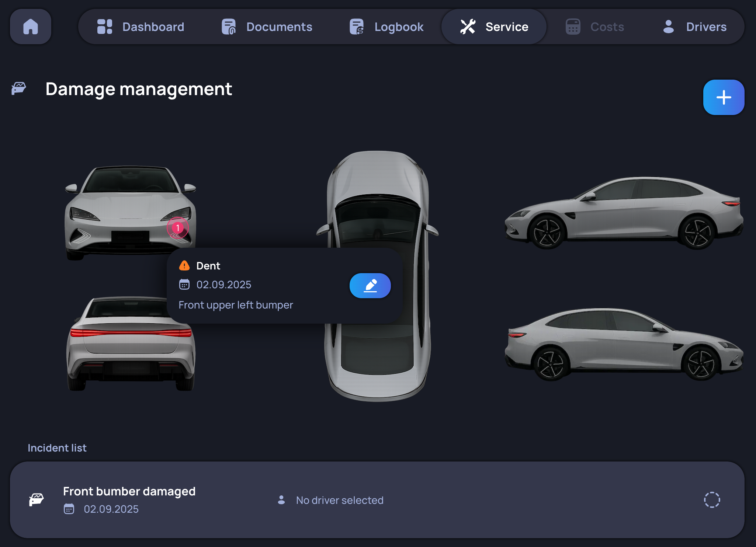Click the Damage management header car icon
Image resolution: width=756 pixels, height=547 pixels.
click(x=19, y=88)
